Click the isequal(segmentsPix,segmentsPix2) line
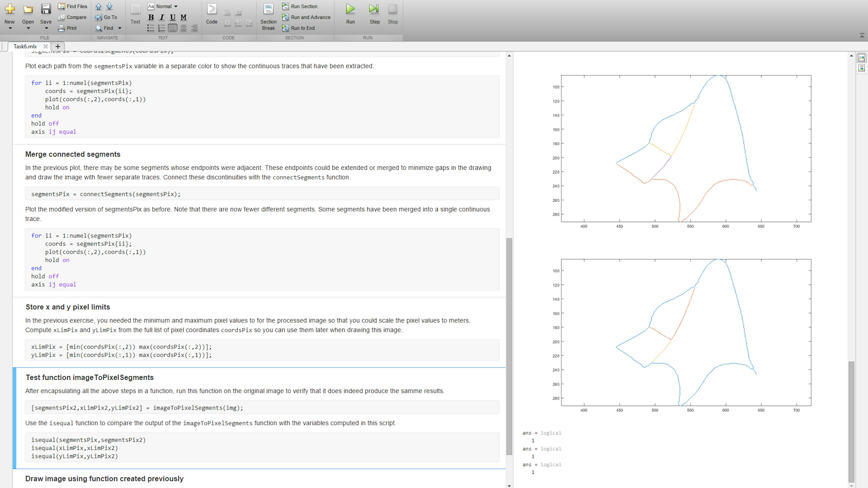This screenshot has height=488, width=868. [88, 440]
